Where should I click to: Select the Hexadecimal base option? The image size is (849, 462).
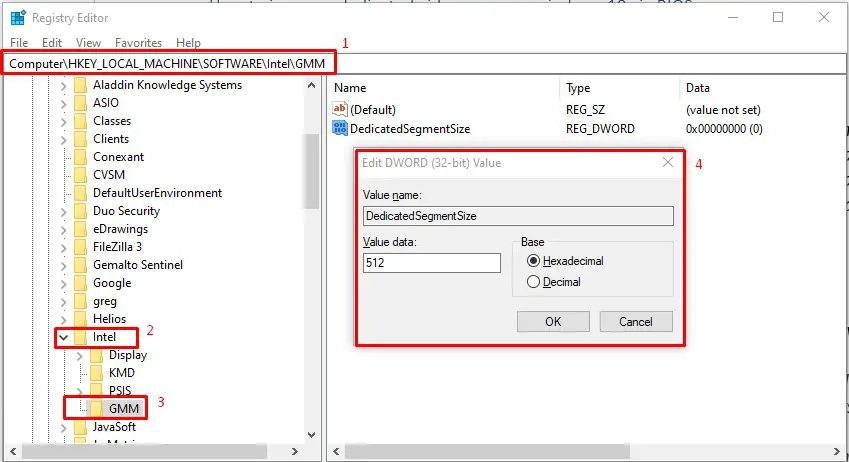tap(533, 261)
